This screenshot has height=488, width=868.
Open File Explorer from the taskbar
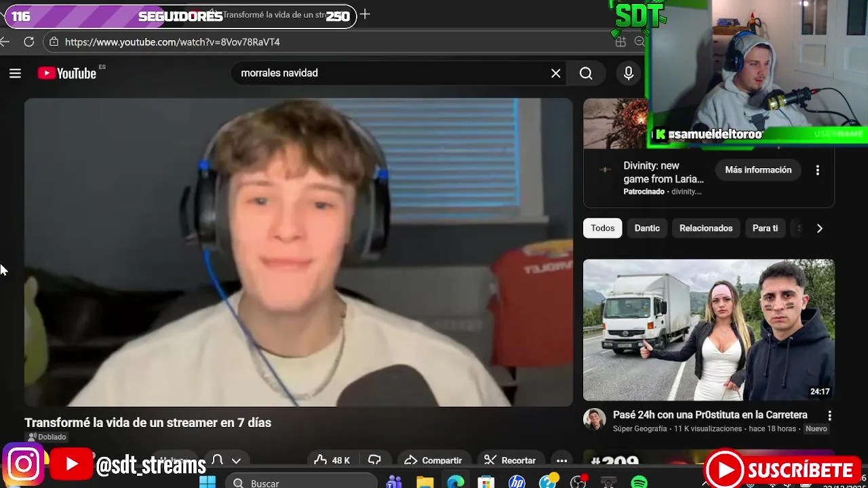tap(425, 483)
